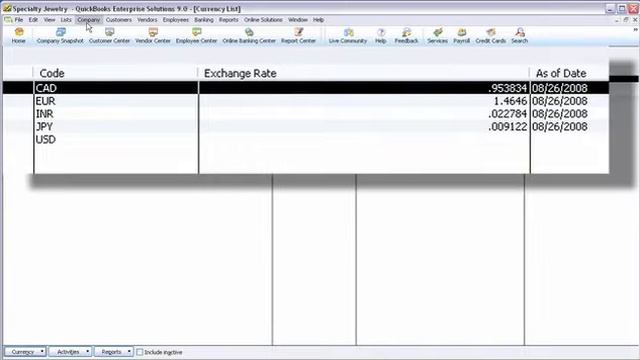Select the JPY currency row
Screen dimensions: 640x360
coord(305,127)
